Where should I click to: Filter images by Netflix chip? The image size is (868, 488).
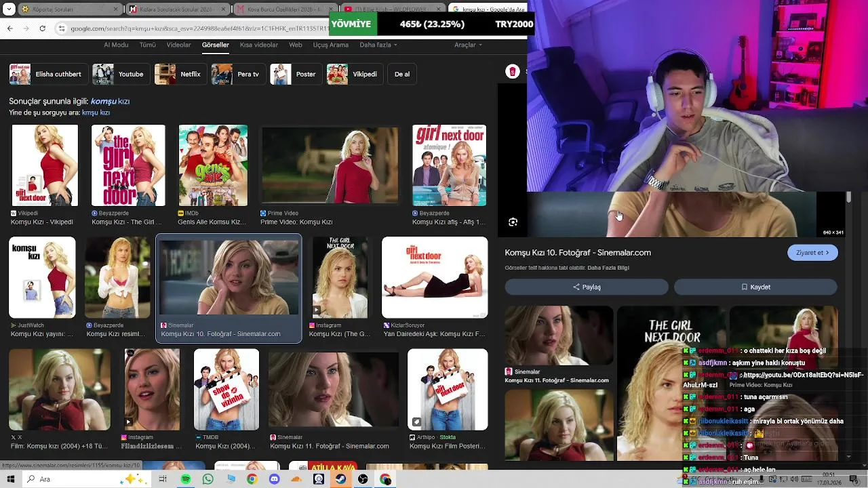coord(179,74)
